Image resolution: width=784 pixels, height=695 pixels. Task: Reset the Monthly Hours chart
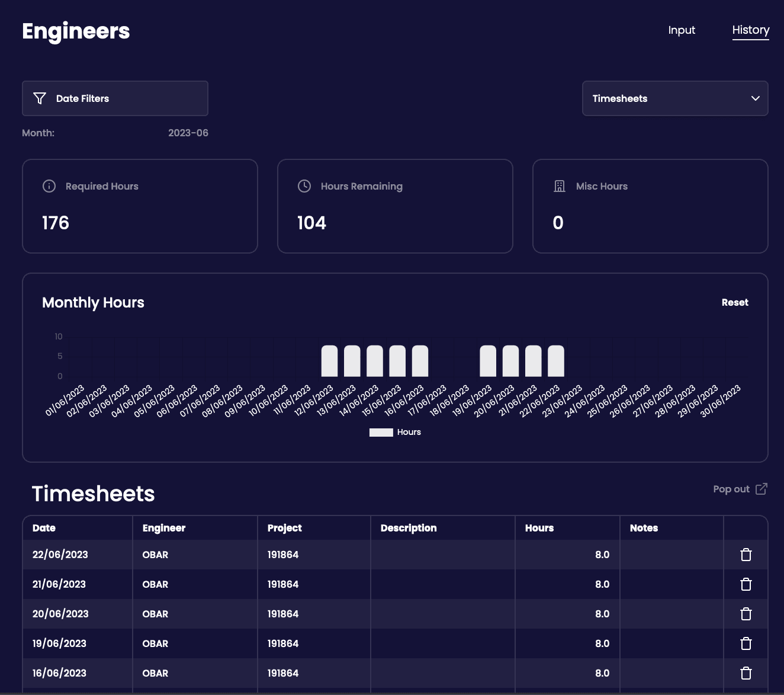734,303
